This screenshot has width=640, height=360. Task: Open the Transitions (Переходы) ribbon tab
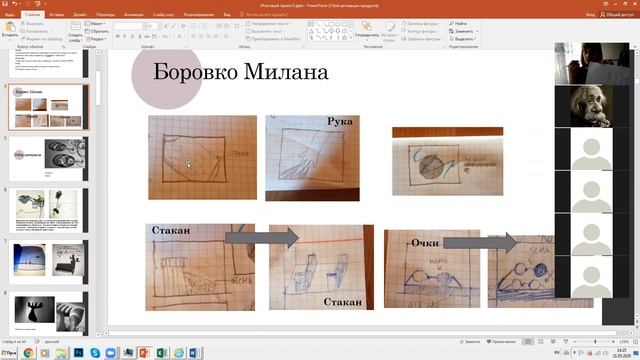105,14
